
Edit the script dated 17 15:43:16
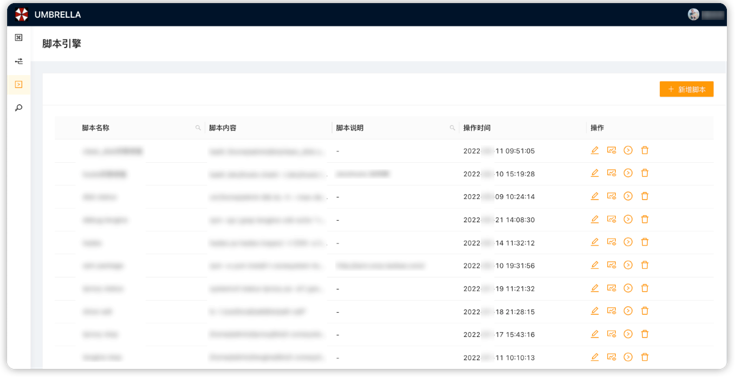(x=595, y=334)
